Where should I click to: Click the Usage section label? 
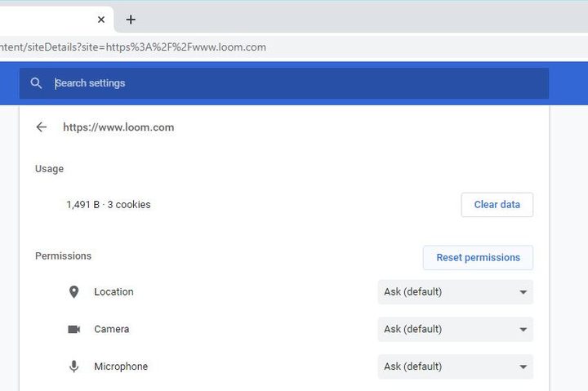coord(49,169)
